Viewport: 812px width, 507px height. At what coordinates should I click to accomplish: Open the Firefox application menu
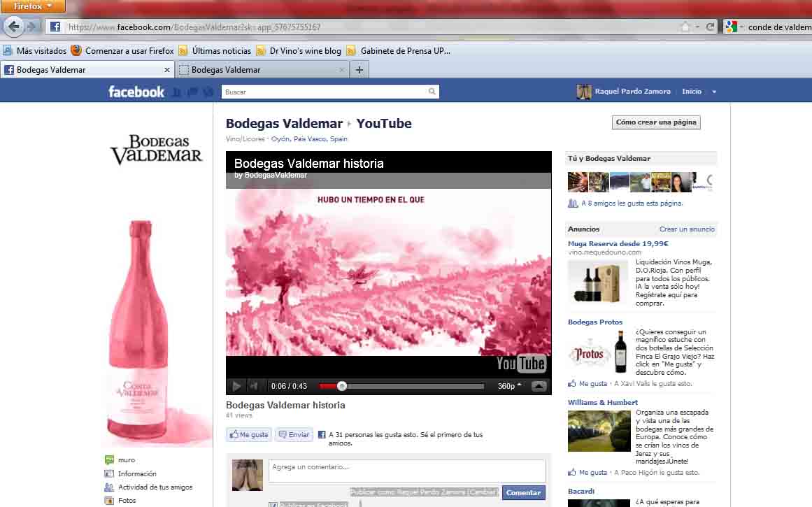coord(33,6)
